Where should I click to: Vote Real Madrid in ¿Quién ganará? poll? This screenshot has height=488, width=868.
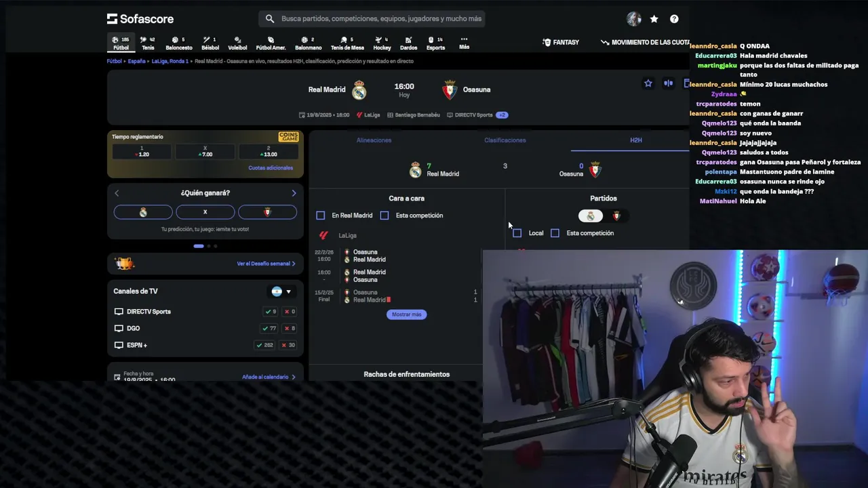click(143, 212)
